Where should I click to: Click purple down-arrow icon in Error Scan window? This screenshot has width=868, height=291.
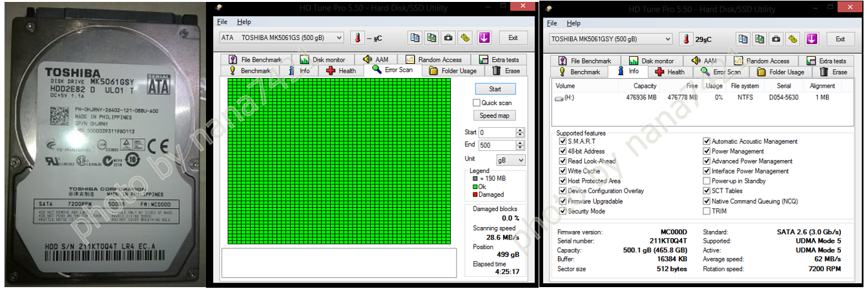(x=484, y=37)
